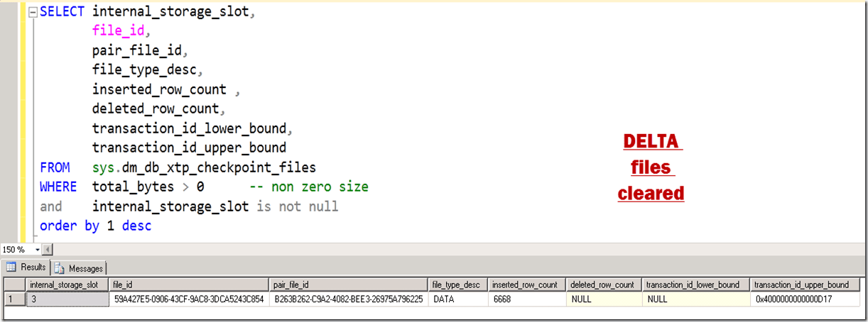Select the inserted_row_count column header

tap(526, 284)
